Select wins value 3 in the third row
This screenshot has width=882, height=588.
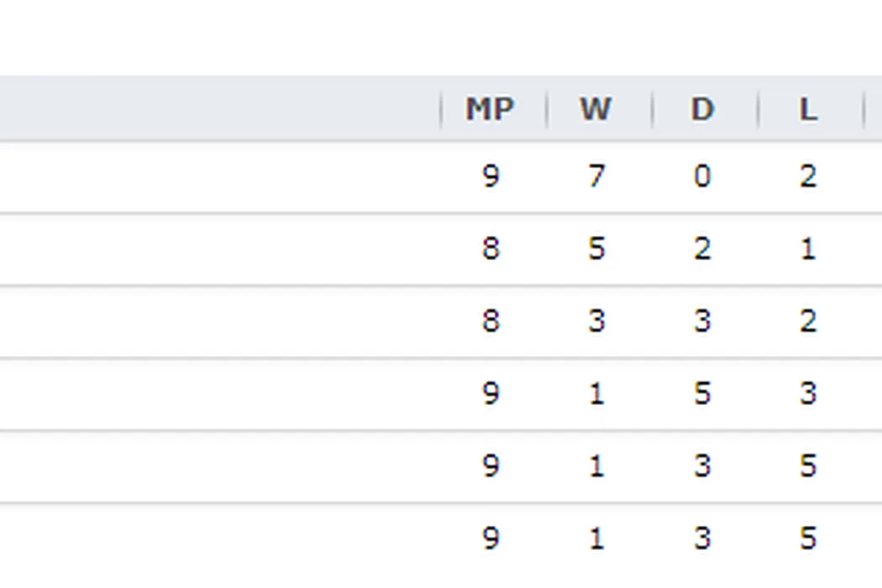click(596, 321)
